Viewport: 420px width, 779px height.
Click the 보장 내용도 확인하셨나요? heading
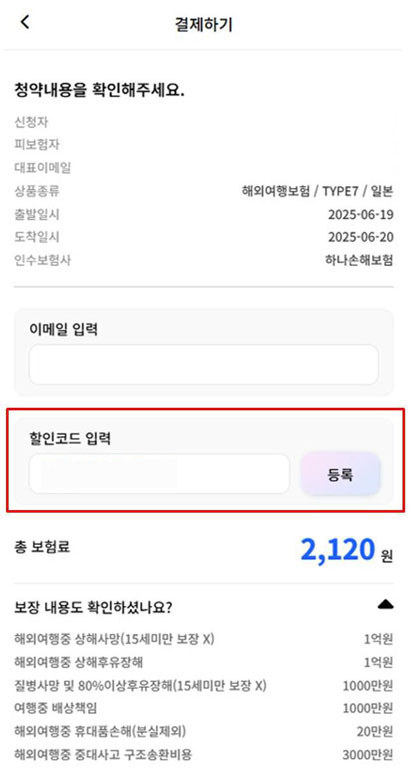(93, 607)
